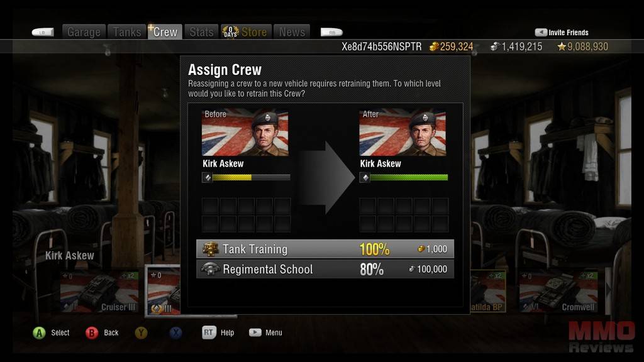Screen dimensions: 644x362
Task: Select the Cruiser III tank thumbnail
Action: pos(99,292)
